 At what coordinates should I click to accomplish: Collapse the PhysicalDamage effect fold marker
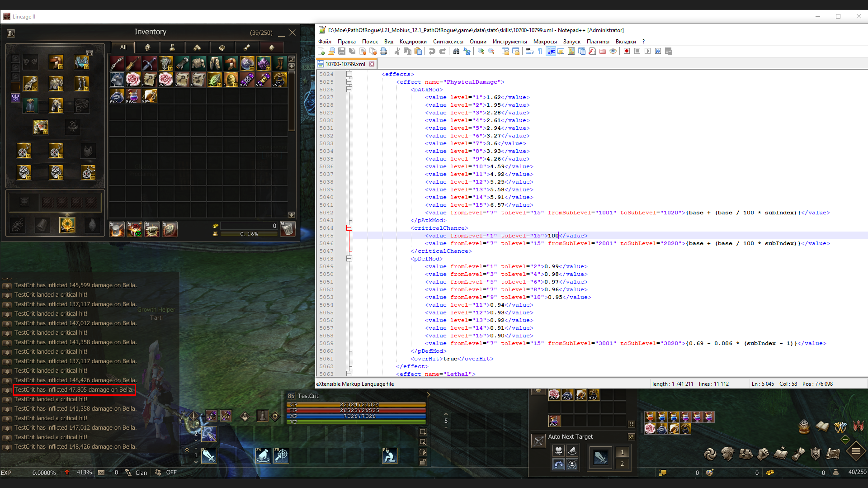[x=349, y=82]
